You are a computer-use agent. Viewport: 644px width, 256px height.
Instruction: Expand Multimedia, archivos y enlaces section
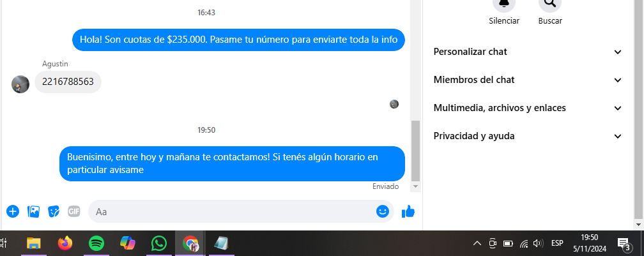point(528,108)
